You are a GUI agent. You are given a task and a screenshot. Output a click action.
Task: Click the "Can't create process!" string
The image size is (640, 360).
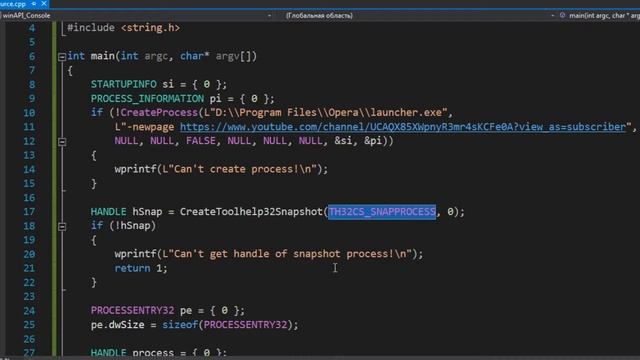240,169
